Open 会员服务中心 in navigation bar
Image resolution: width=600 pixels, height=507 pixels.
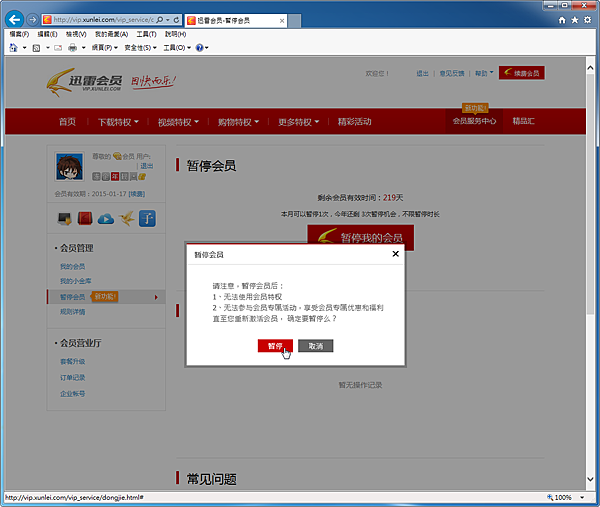[x=474, y=121]
